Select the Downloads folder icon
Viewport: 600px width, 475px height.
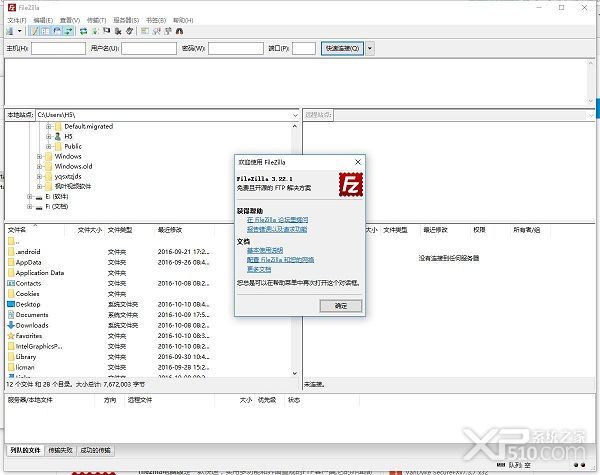[x=11, y=325]
